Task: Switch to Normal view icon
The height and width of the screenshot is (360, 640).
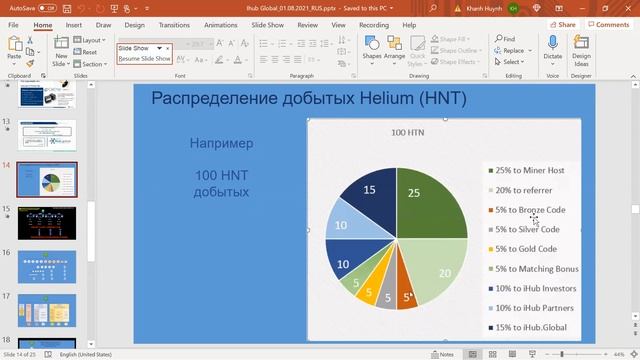Action: click(x=473, y=354)
